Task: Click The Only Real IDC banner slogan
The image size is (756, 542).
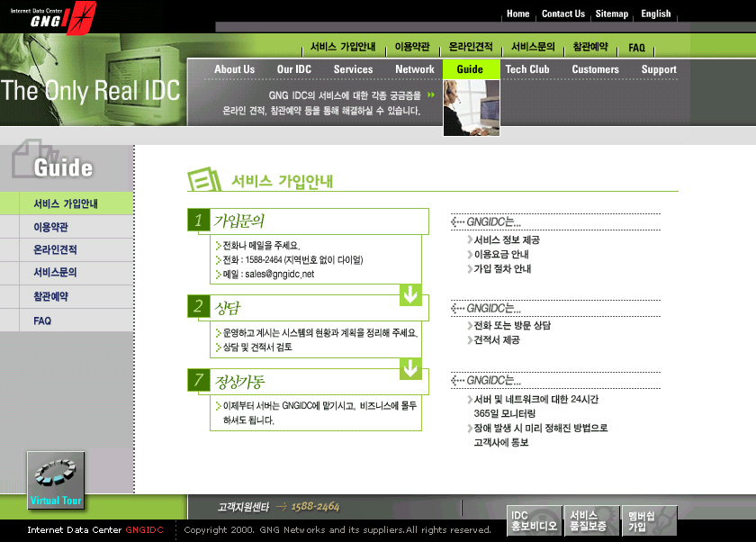Action: click(x=90, y=91)
